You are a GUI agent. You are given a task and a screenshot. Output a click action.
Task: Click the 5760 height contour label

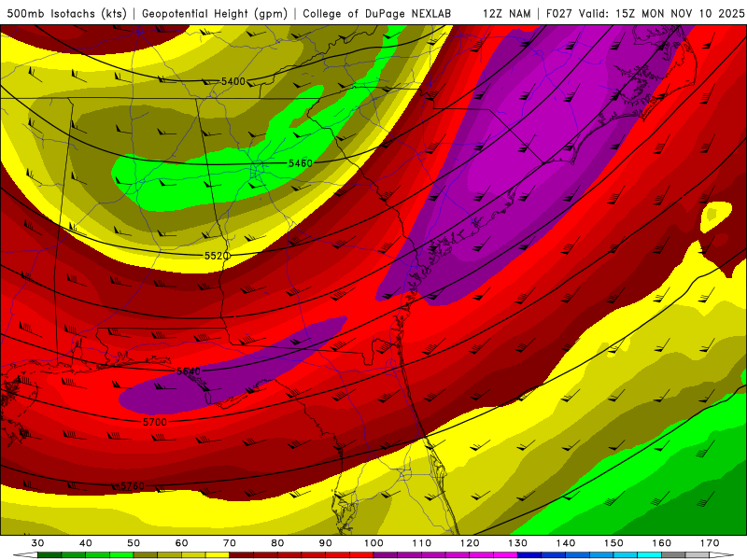[132, 486]
